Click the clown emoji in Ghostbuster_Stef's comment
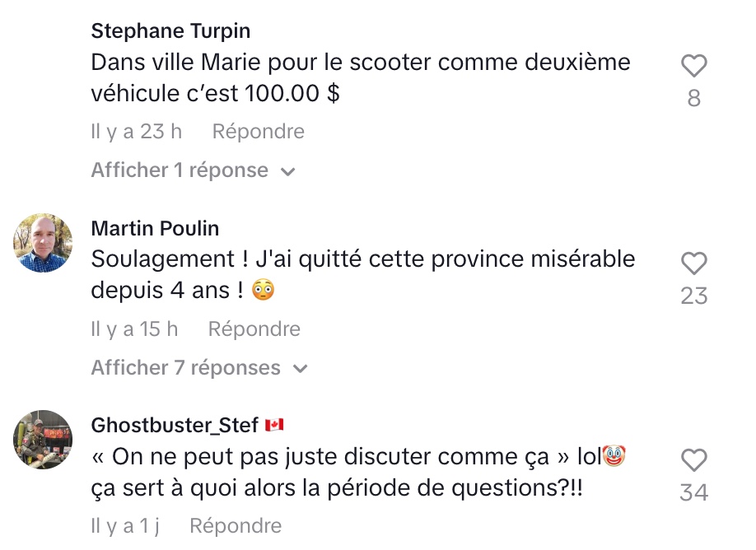Screen dimensions: 756x550 point(614,455)
